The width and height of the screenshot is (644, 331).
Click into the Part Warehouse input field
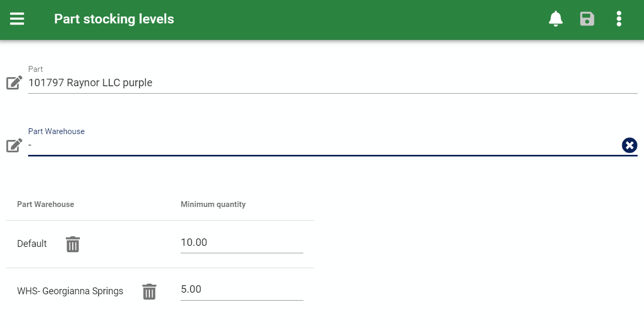324,145
